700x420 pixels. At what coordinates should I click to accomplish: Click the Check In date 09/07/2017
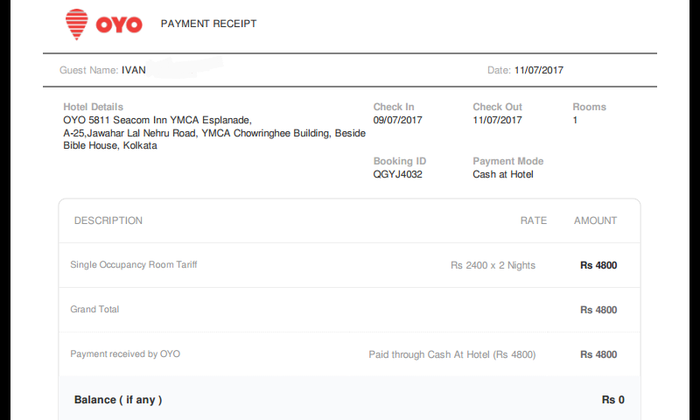coord(398,120)
